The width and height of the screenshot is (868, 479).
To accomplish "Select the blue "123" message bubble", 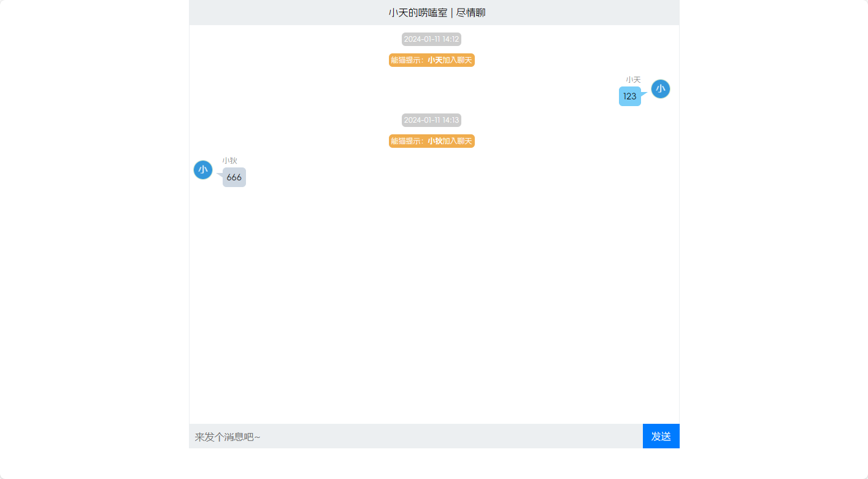I will click(x=629, y=96).
